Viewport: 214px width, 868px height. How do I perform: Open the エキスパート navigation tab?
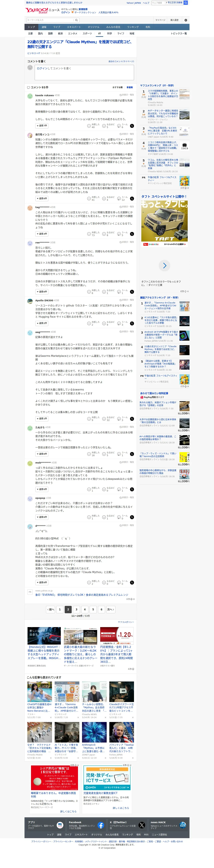(74, 27)
